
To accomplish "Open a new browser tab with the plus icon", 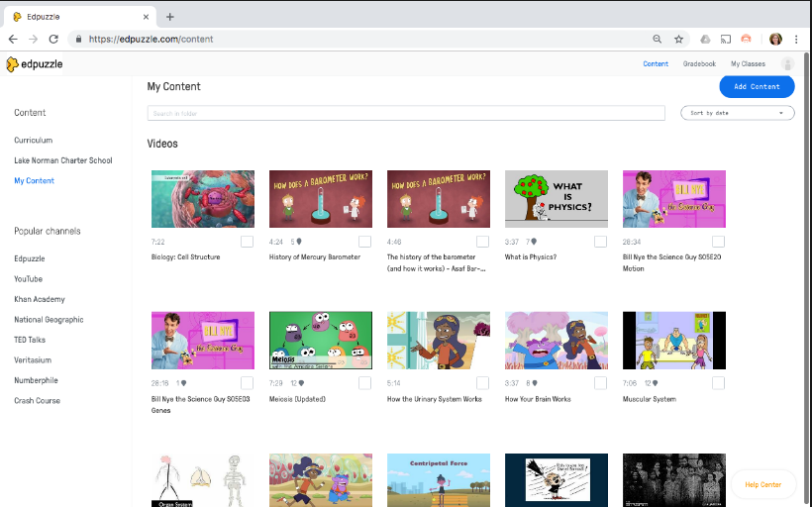I will pos(170,17).
